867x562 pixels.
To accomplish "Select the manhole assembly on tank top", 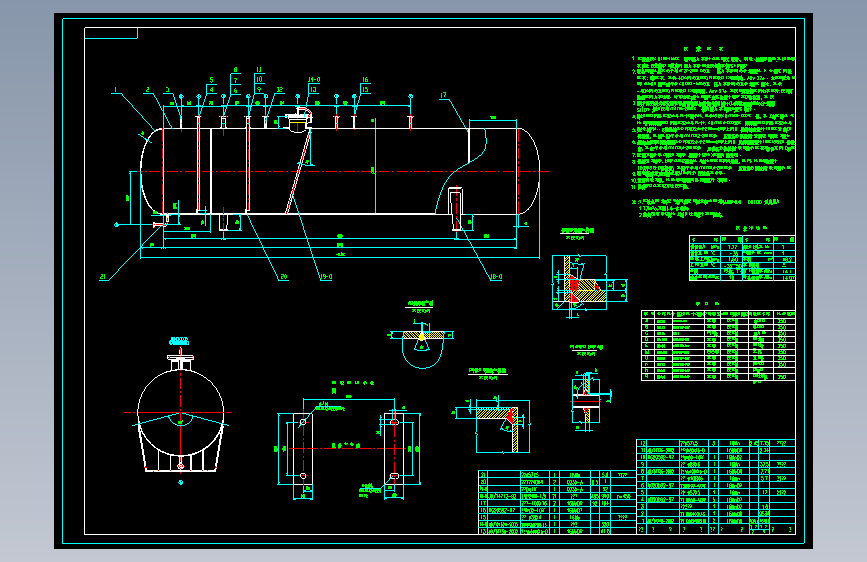I will click(x=299, y=119).
